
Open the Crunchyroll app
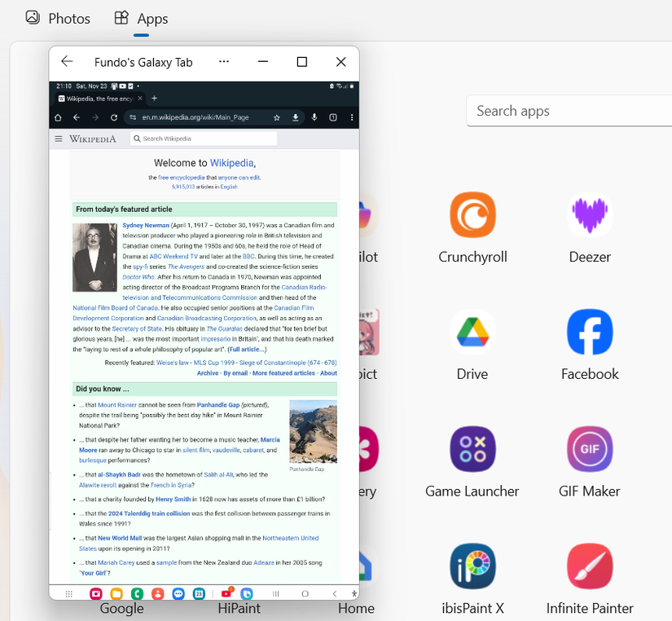tap(472, 214)
